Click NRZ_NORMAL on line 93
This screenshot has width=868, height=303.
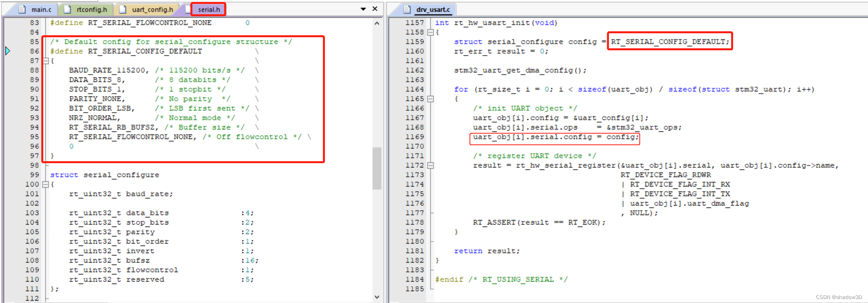coord(92,118)
